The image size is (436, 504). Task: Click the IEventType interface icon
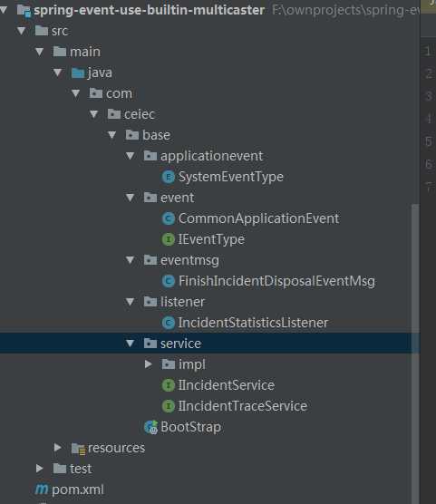point(169,239)
